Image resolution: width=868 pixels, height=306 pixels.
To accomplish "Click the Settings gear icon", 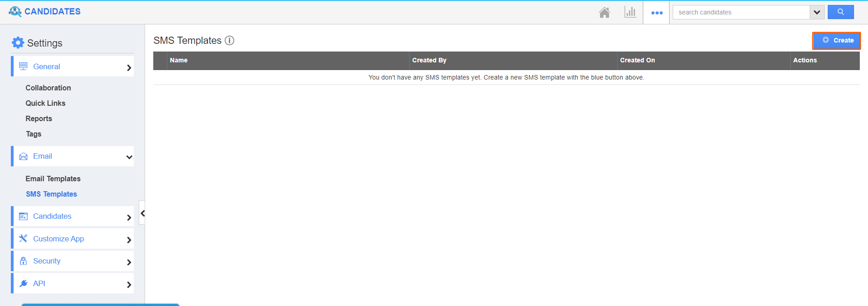I will pos(18,42).
